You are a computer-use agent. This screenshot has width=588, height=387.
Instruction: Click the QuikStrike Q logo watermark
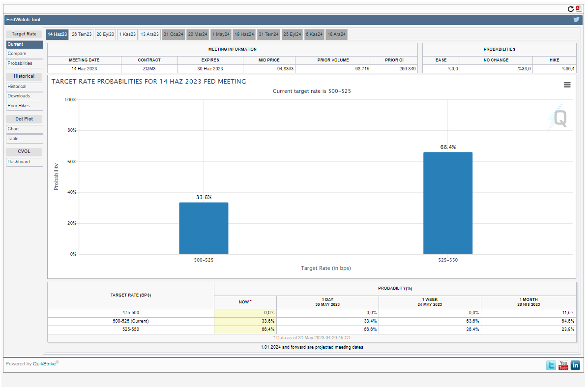coord(559,118)
